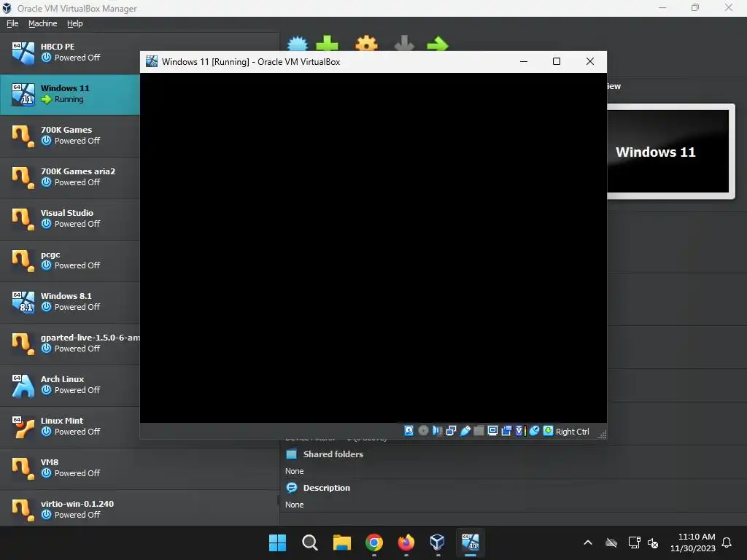Click the Right Ctrl host key label
Viewport: 747px width, 560px height.
click(572, 432)
